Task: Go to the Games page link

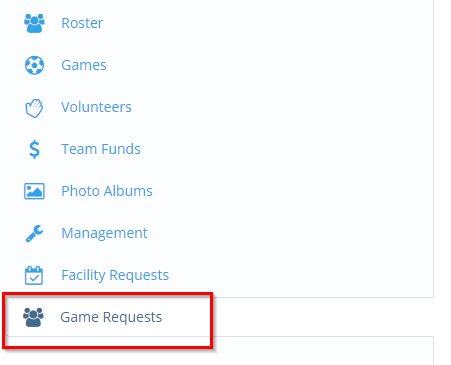Action: (x=84, y=65)
